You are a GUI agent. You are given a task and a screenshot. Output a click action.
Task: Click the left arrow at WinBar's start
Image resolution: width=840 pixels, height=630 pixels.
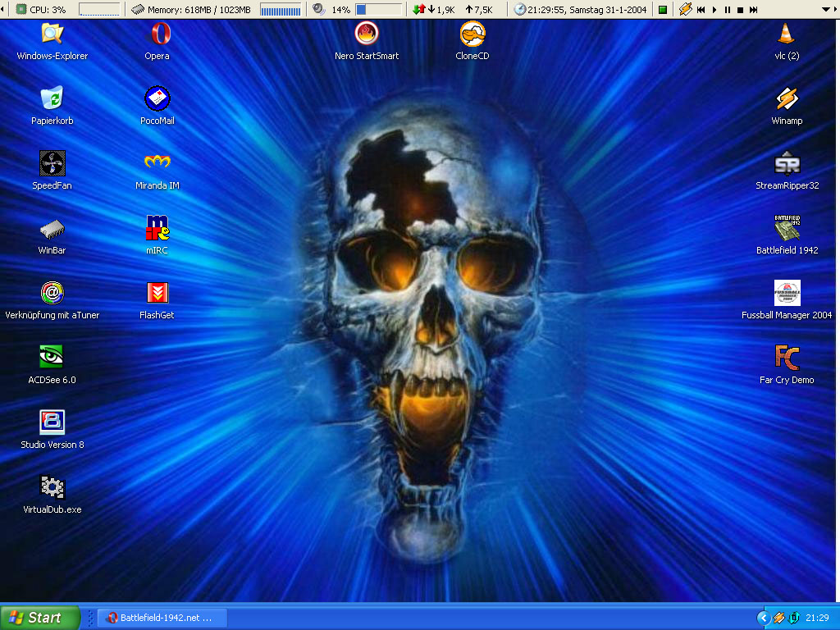(2, 9)
